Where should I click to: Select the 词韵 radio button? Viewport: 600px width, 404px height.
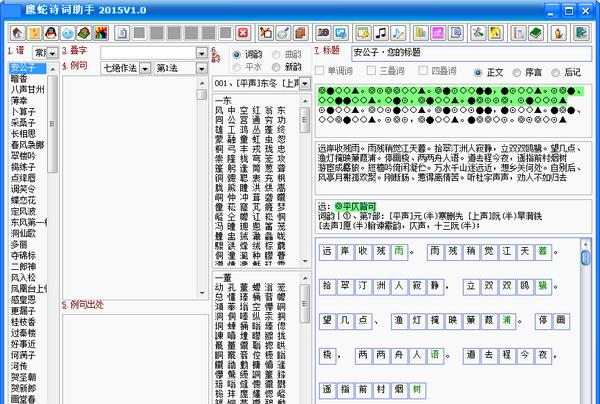236,53
